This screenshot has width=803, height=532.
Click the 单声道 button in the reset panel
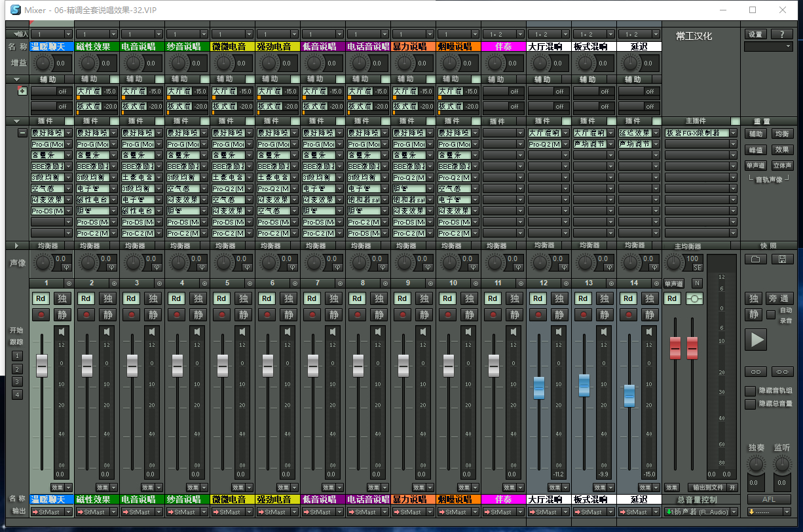[x=755, y=166]
